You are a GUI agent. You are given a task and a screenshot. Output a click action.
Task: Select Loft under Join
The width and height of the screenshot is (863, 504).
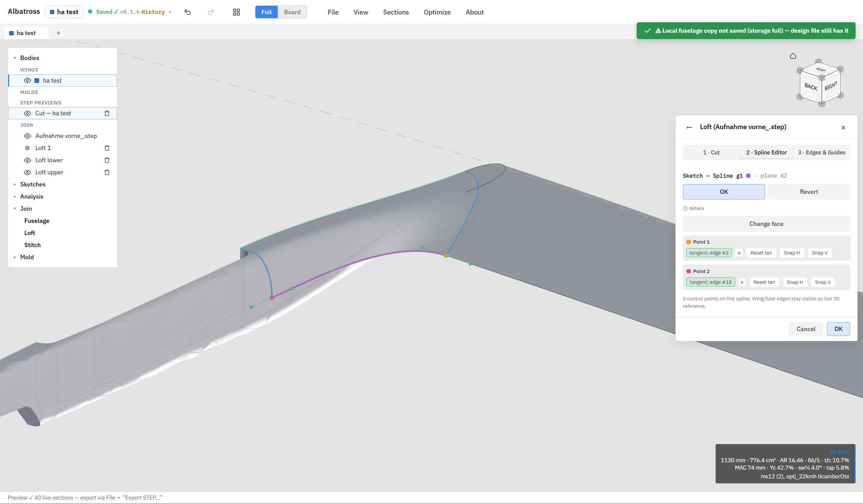[x=29, y=233]
